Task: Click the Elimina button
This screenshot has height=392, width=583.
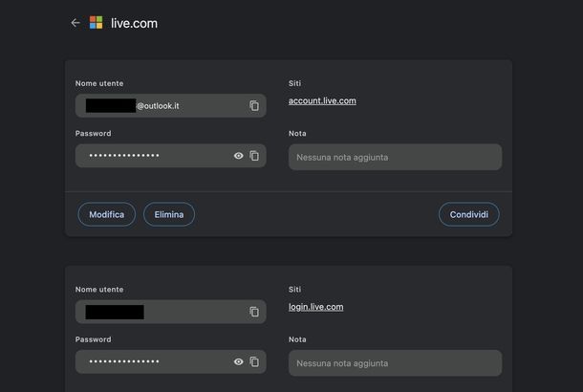Action: click(169, 214)
